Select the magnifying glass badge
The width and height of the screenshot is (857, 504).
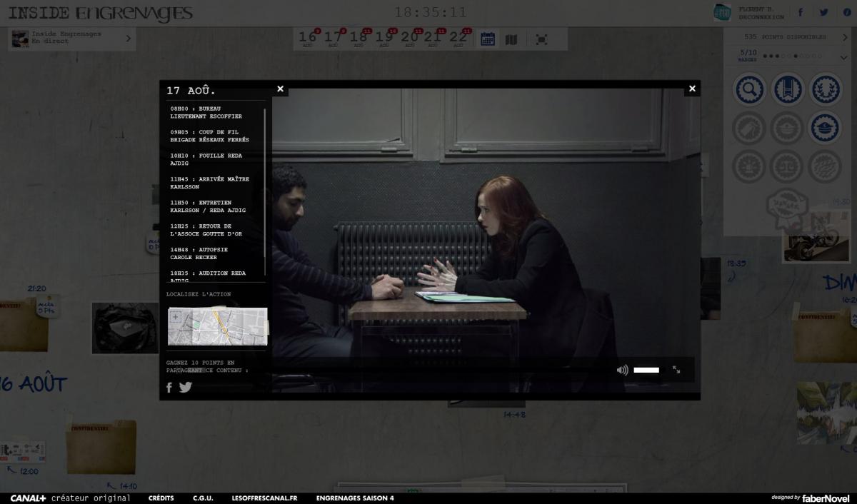(x=749, y=89)
